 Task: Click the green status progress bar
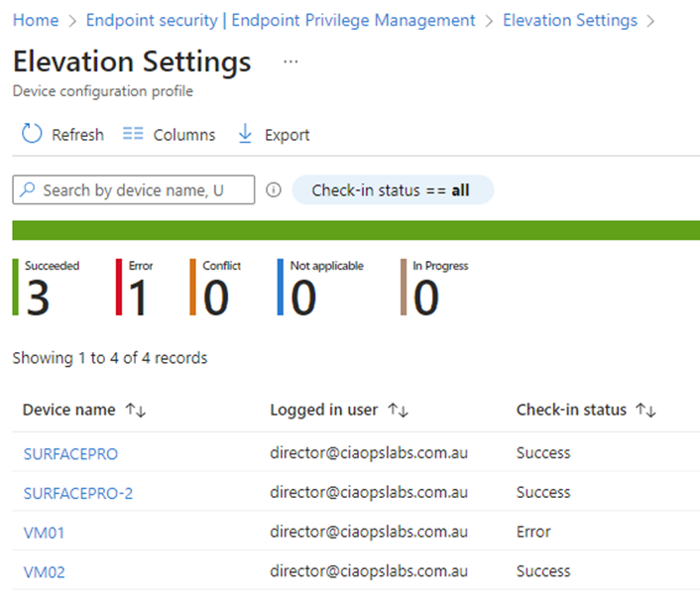pyautogui.click(x=355, y=231)
